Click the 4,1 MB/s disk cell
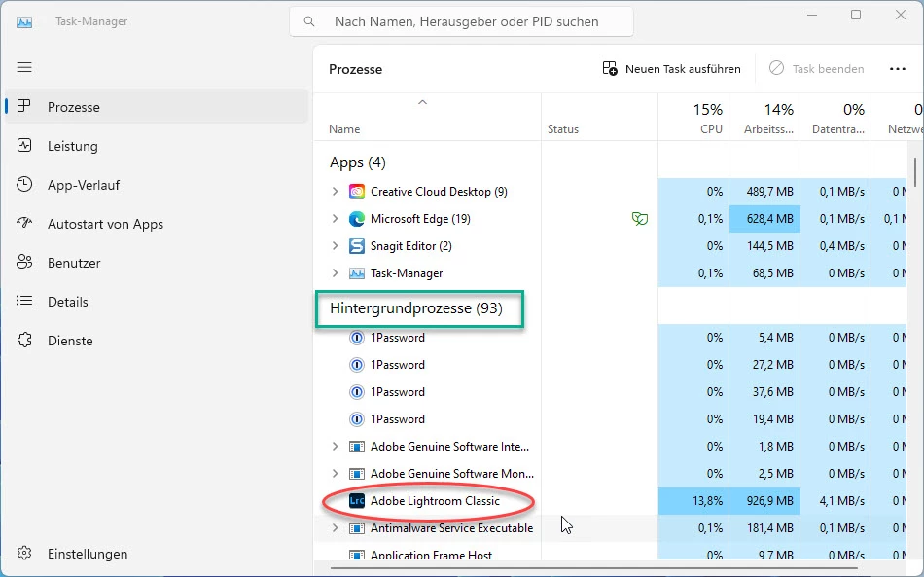 [x=835, y=500]
